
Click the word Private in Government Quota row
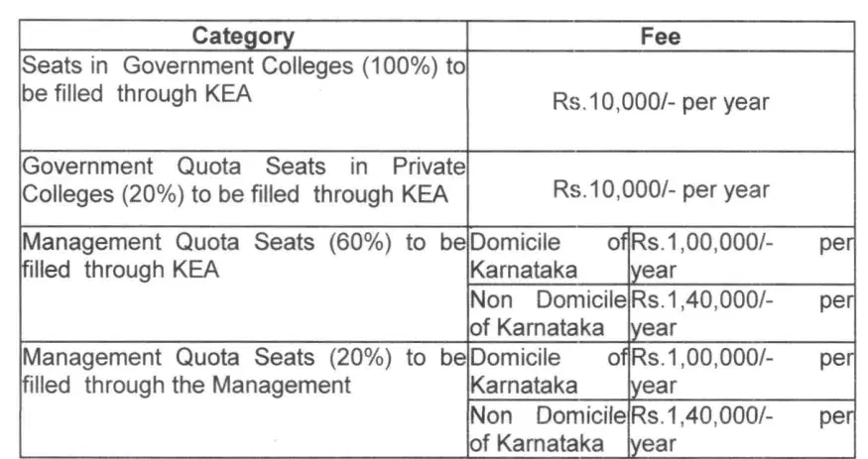[429, 167]
